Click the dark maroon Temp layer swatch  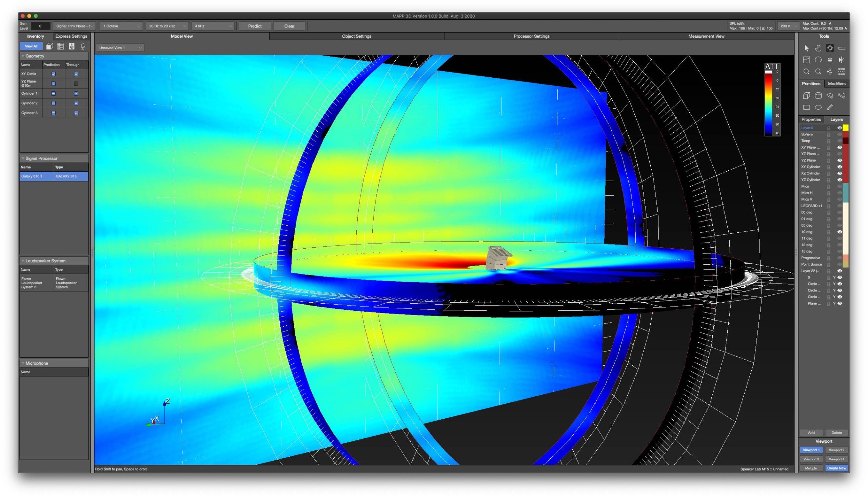(846, 141)
